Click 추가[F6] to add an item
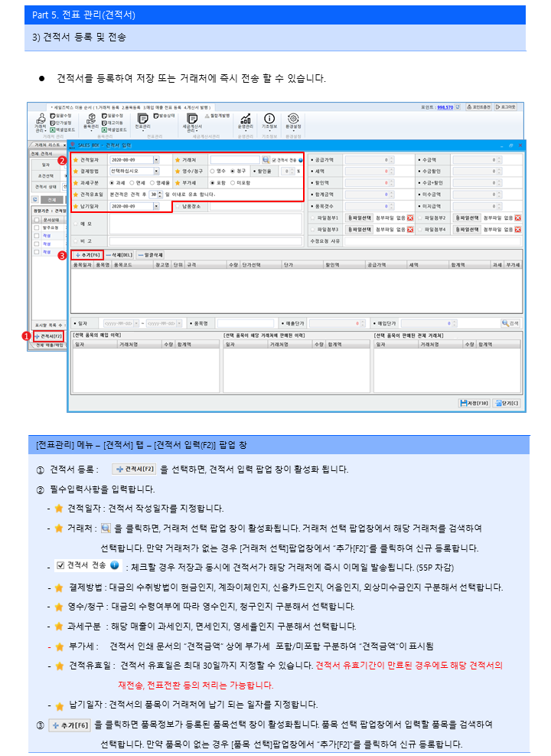The width and height of the screenshot is (551, 756). tap(87, 255)
